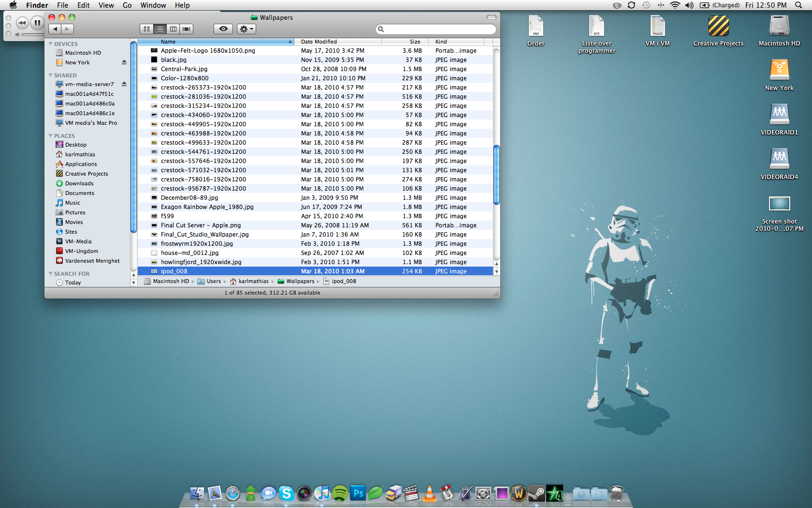Sort by Date Modified column header
Viewport: 812px width, 508px height.
pyautogui.click(x=338, y=42)
